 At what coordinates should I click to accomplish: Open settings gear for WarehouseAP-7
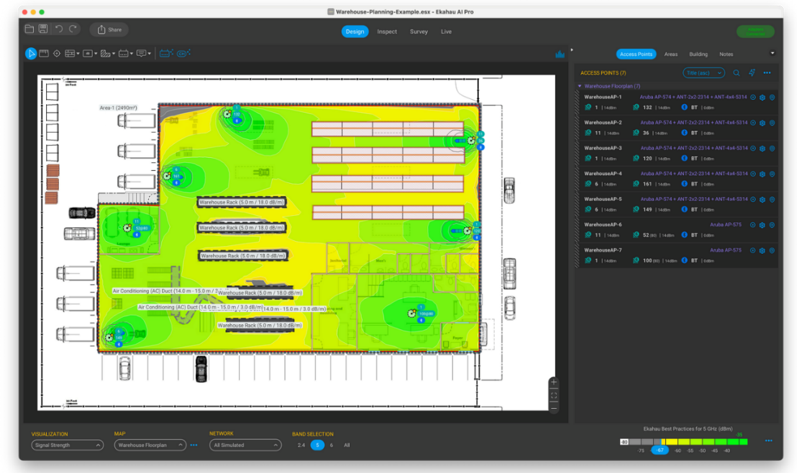click(762, 250)
